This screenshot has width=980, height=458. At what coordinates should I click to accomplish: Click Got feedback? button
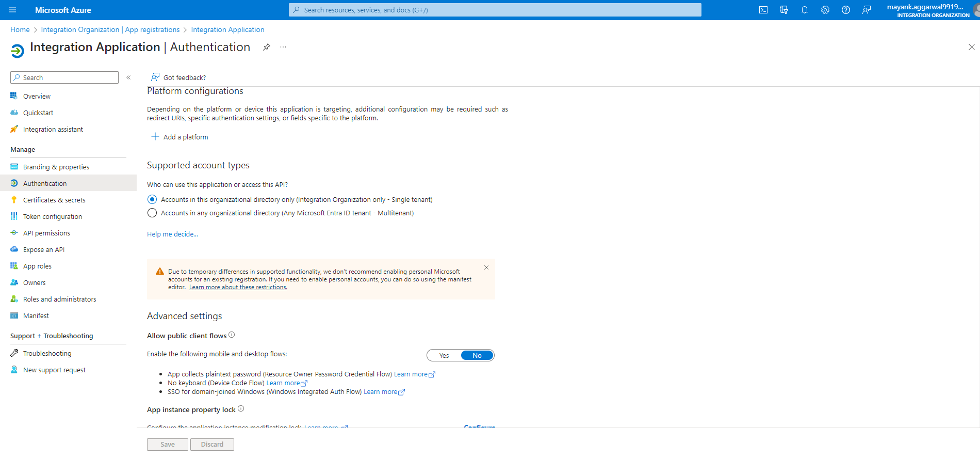coord(178,77)
